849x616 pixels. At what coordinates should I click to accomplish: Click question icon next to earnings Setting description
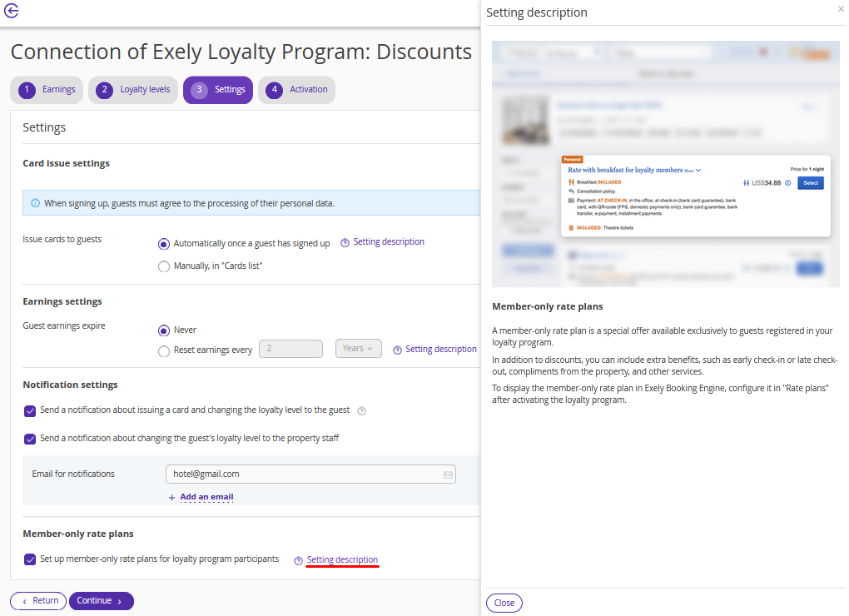click(397, 350)
